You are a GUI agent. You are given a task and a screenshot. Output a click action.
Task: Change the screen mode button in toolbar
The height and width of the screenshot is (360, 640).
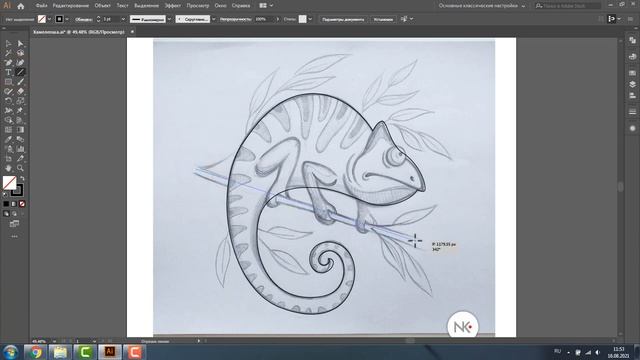14,224
